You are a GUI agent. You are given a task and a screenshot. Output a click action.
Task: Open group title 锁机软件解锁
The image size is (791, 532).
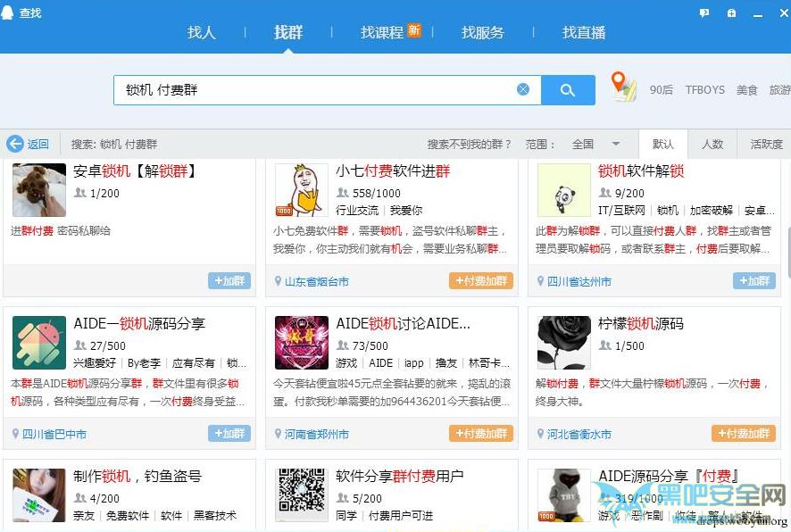641,171
